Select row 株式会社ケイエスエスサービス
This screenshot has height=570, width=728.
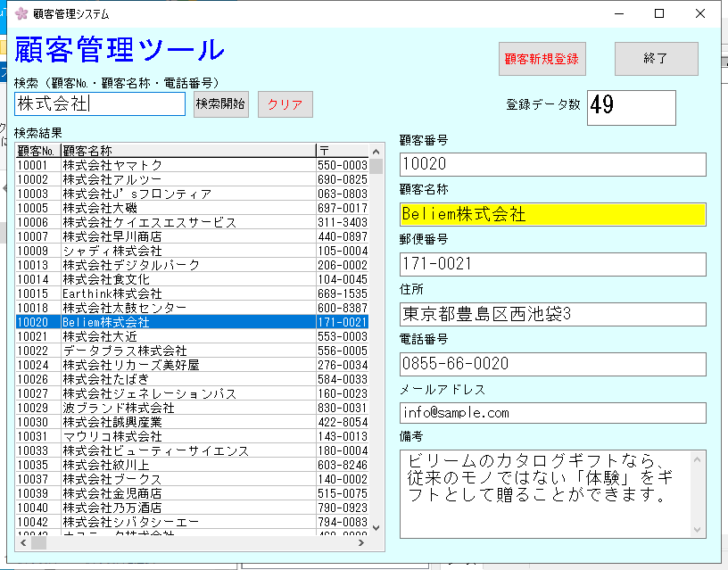192,222
